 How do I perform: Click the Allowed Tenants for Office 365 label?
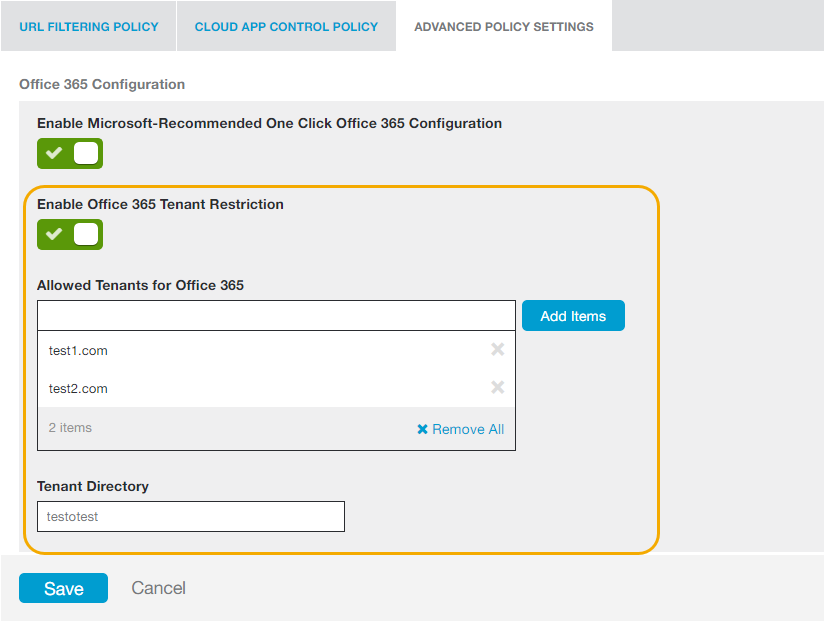(x=140, y=285)
